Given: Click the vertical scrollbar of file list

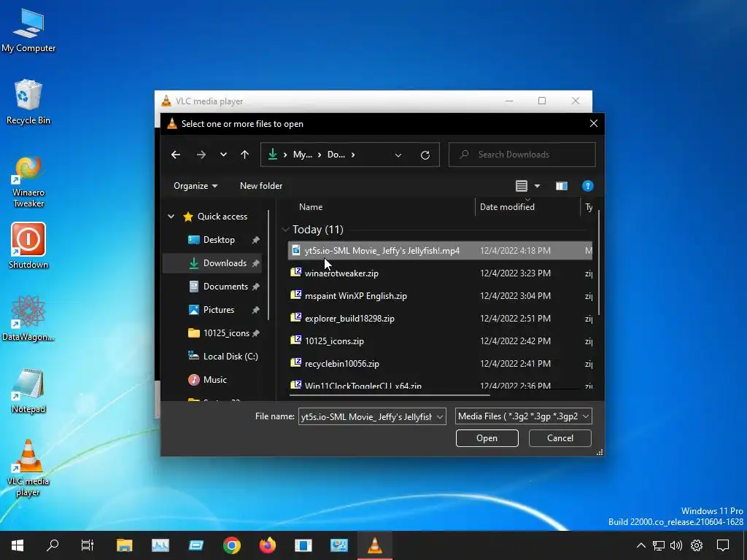Looking at the screenshot, I should pyautogui.click(x=598, y=262).
